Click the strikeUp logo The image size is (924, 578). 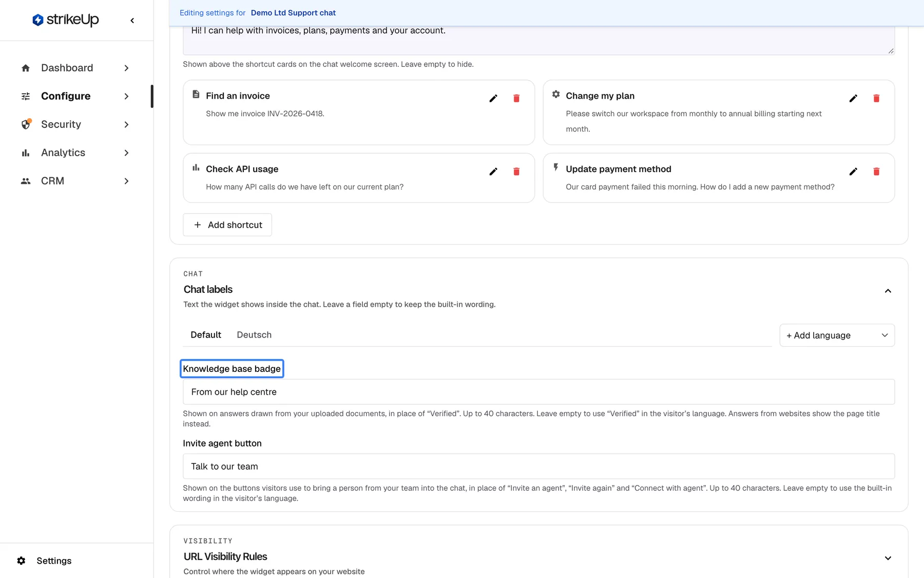tap(65, 20)
